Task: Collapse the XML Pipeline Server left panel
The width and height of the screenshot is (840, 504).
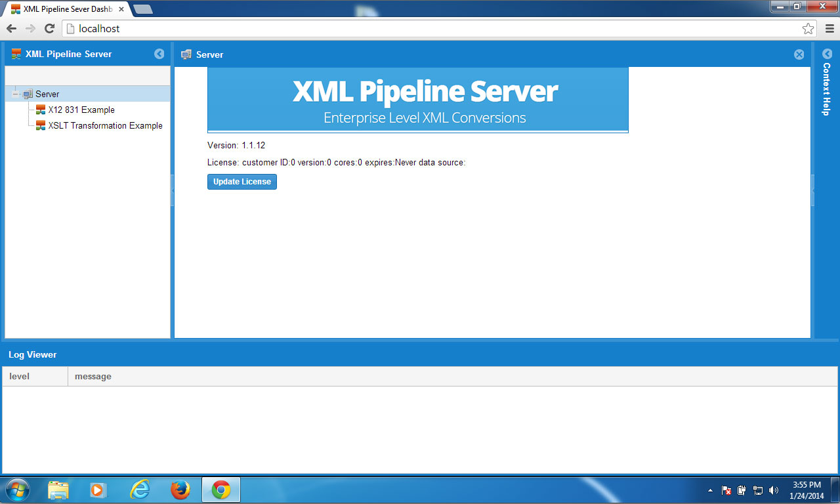Action: tap(159, 54)
